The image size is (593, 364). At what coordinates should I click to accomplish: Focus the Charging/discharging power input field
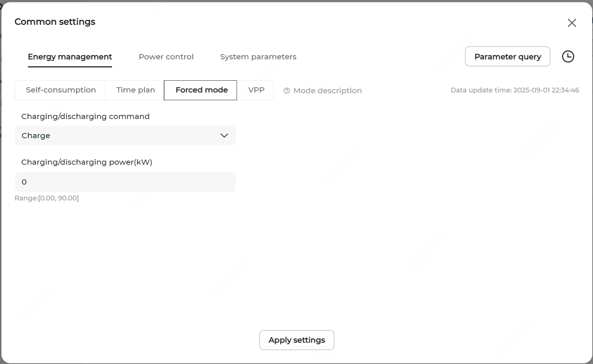tap(125, 182)
